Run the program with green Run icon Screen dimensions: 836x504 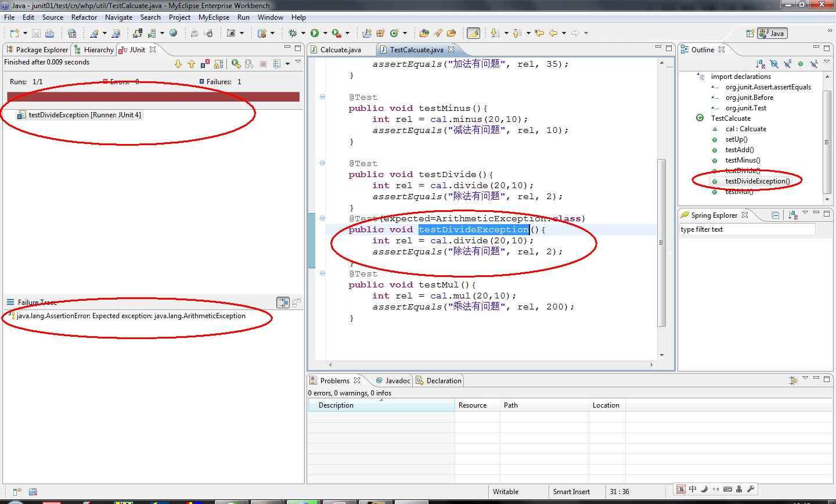pos(315,33)
